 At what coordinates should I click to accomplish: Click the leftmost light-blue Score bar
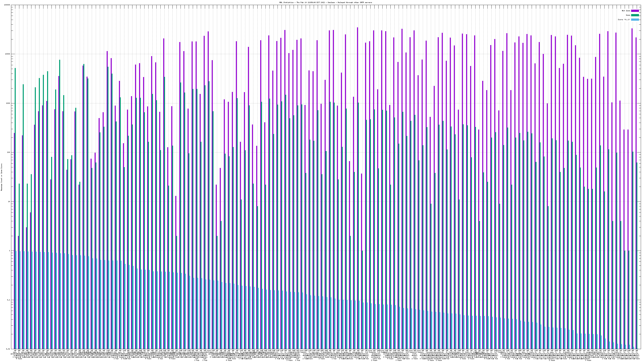coord(16,300)
